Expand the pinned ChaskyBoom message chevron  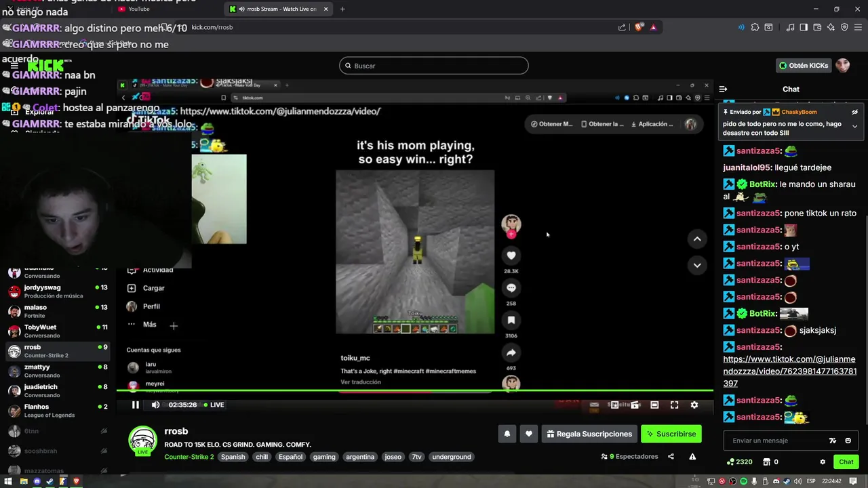(854, 126)
